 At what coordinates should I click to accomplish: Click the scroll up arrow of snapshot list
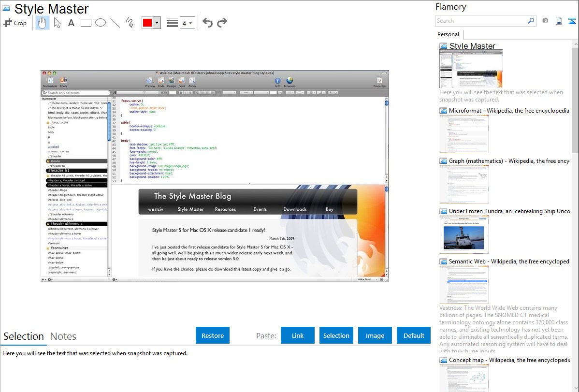(x=575, y=44)
